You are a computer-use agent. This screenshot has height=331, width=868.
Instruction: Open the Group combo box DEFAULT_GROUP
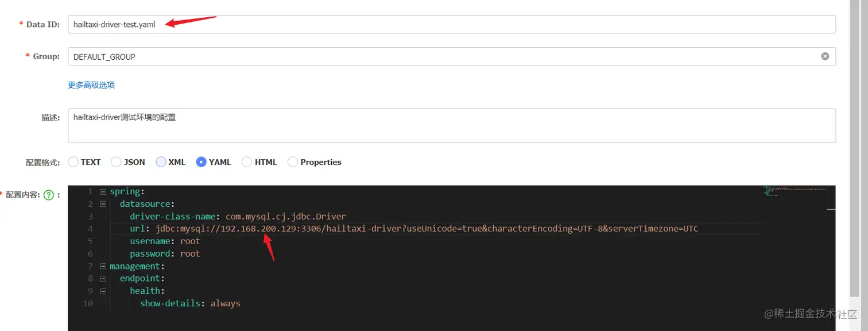(452, 56)
